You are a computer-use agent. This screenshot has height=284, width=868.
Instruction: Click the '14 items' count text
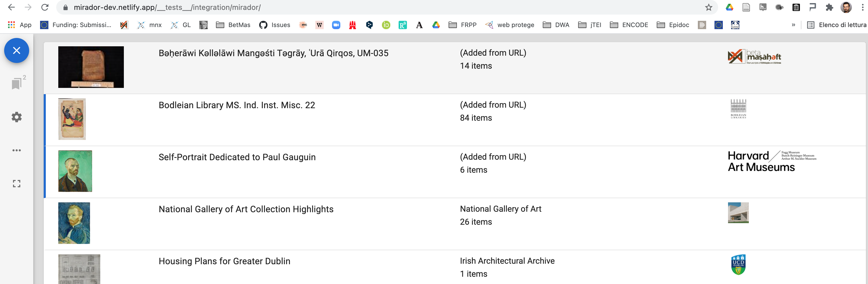476,66
